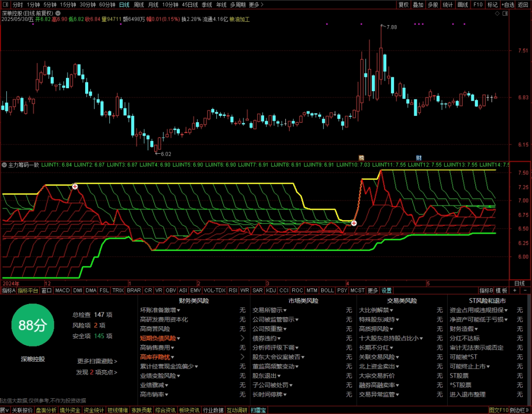Screen dimensions: 532x414
Task: Switch to 周线 weekly chart tab
Action: (x=138, y=4)
